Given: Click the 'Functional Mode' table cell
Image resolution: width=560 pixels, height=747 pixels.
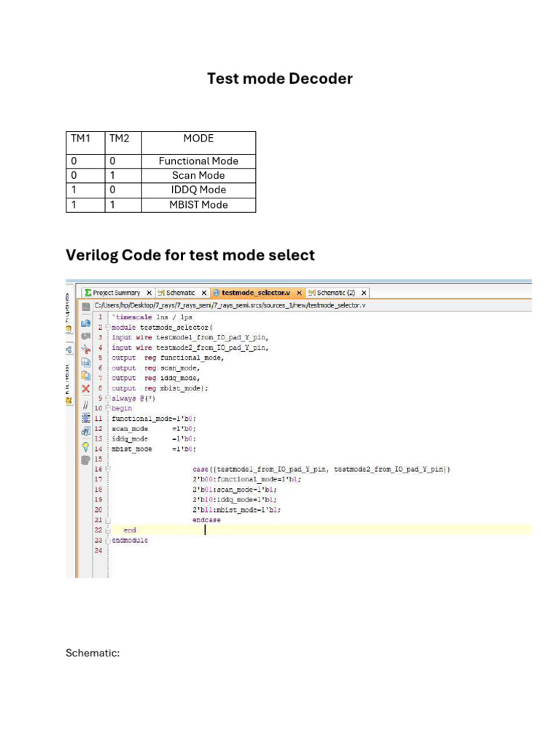Looking at the screenshot, I should coord(198,161).
